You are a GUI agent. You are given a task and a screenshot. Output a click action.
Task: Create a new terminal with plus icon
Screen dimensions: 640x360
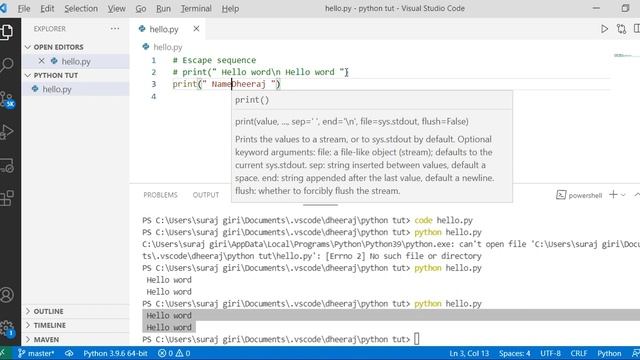click(x=613, y=195)
